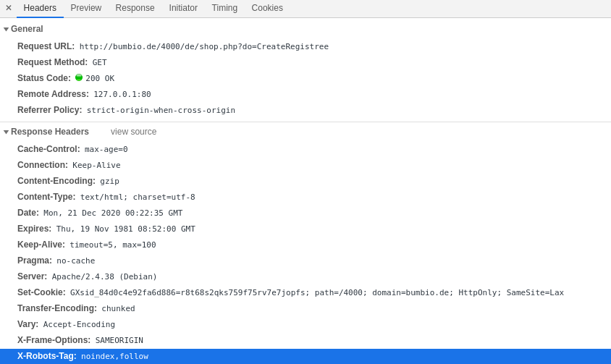Click the Content-Type text/html row
This screenshot has width=611, height=364.
tap(305, 198)
